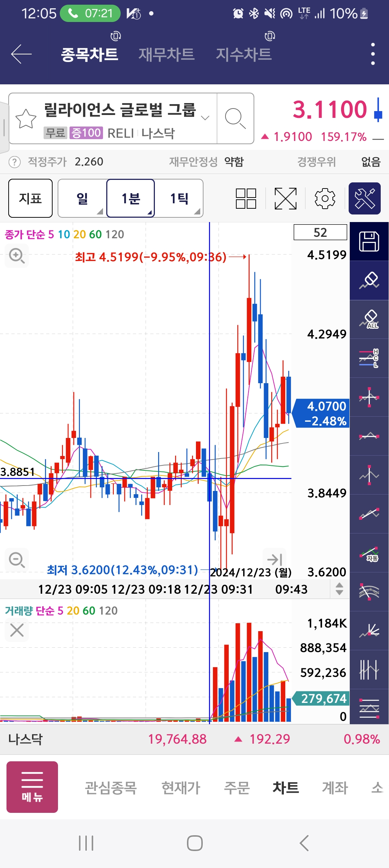Screen dimensions: 389x868
Task: Select the HCL price lines tool
Action: [369, 358]
